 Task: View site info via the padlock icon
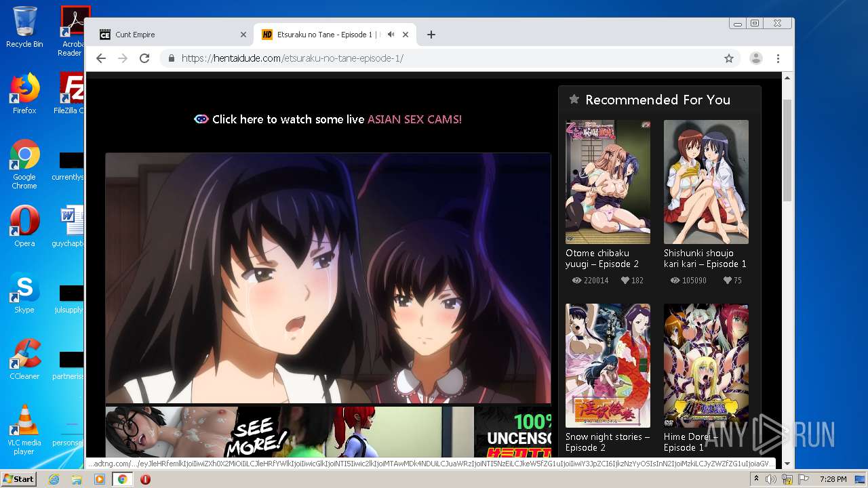click(172, 58)
